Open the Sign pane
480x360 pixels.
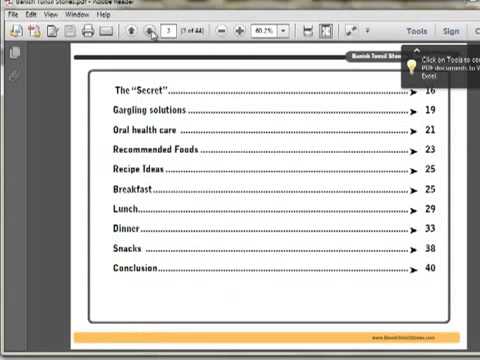click(x=451, y=31)
